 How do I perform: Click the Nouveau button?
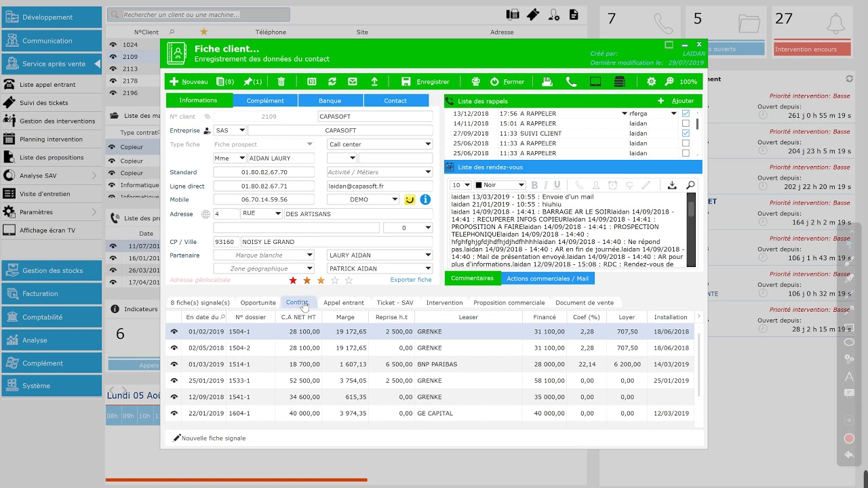pyautogui.click(x=189, y=81)
